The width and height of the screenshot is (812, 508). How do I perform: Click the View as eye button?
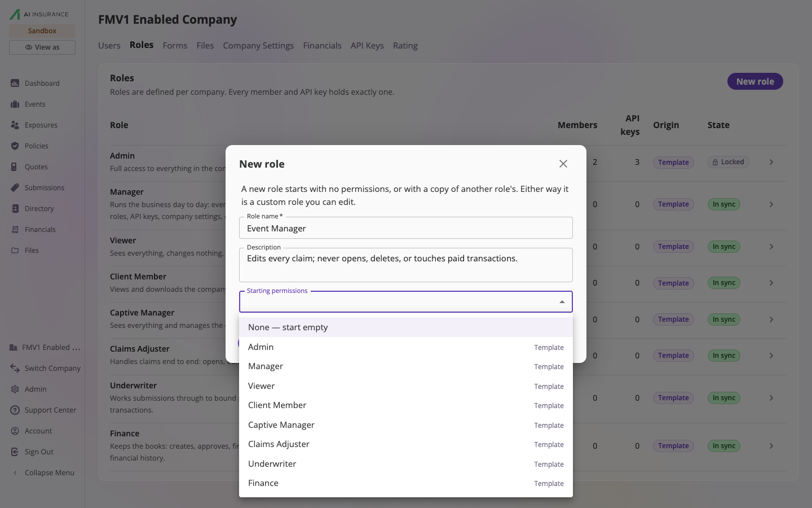click(x=42, y=47)
